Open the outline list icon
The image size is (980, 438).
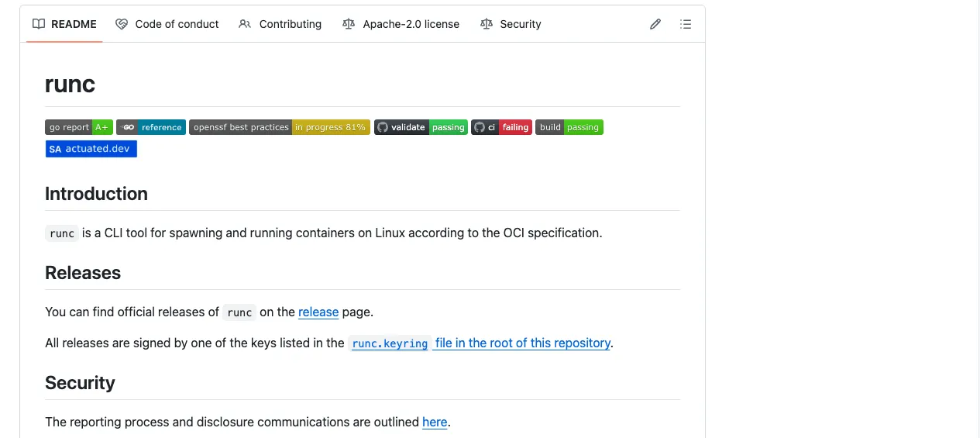click(686, 24)
